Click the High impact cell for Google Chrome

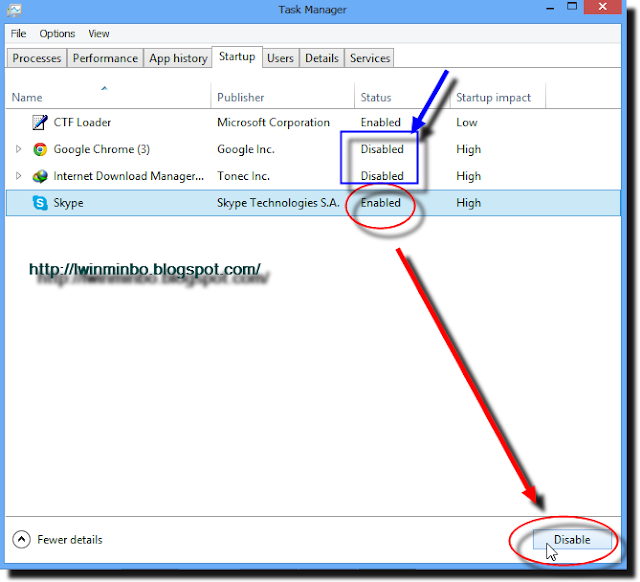click(x=469, y=149)
